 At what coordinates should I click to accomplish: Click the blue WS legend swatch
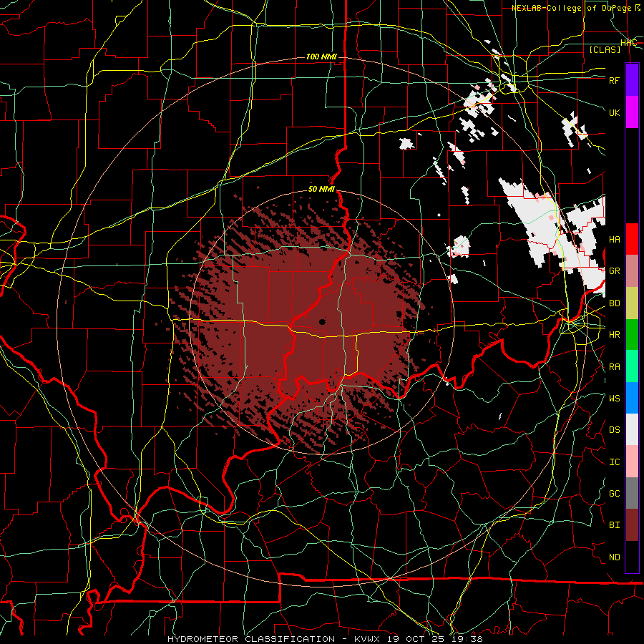pos(632,398)
